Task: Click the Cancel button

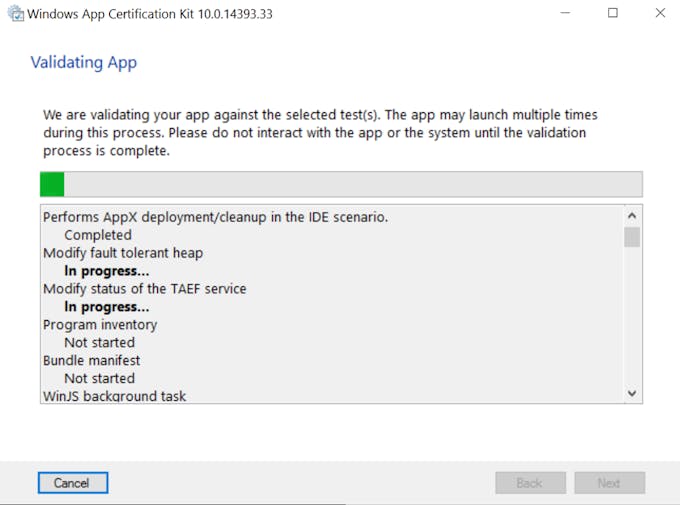Action: tap(73, 483)
